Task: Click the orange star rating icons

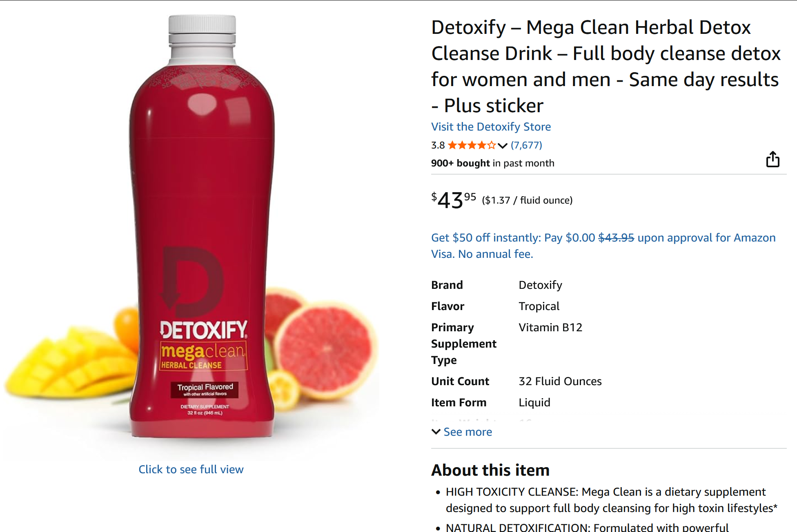Action: click(x=472, y=145)
